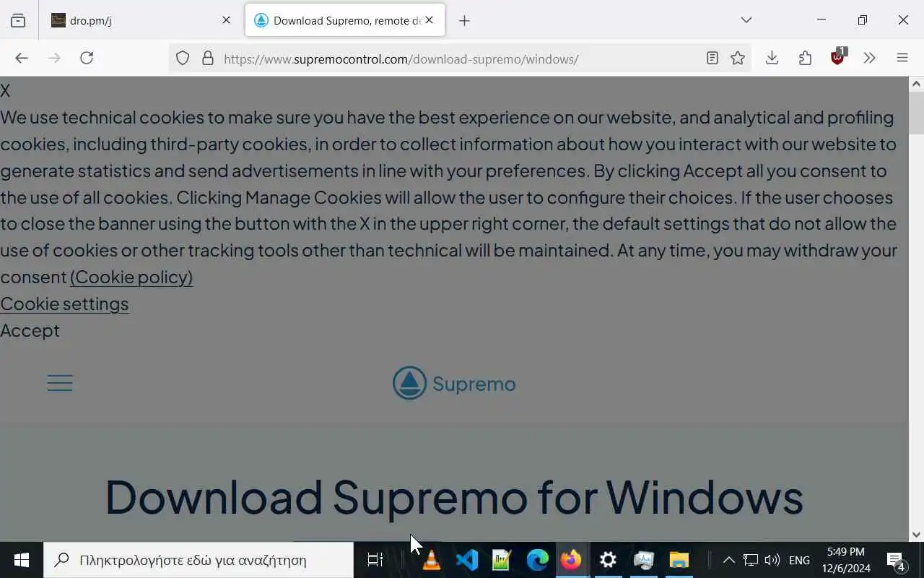Open the Downloads panel
The height and width of the screenshot is (578, 924).
point(772,58)
